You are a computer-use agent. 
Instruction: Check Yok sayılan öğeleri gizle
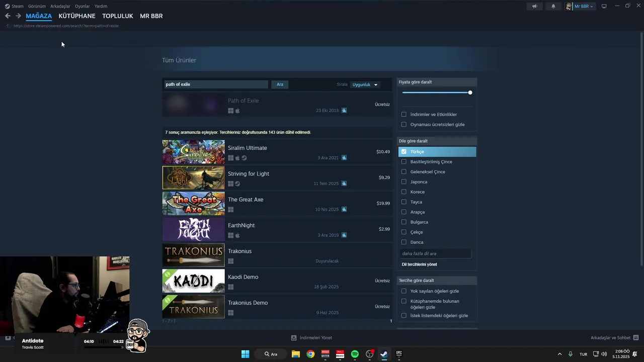[404, 291]
